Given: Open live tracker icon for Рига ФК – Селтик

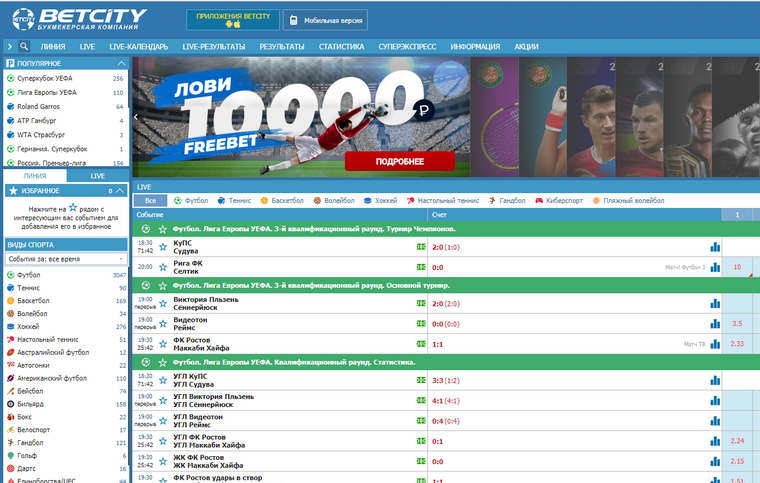Looking at the screenshot, I should 421,267.
